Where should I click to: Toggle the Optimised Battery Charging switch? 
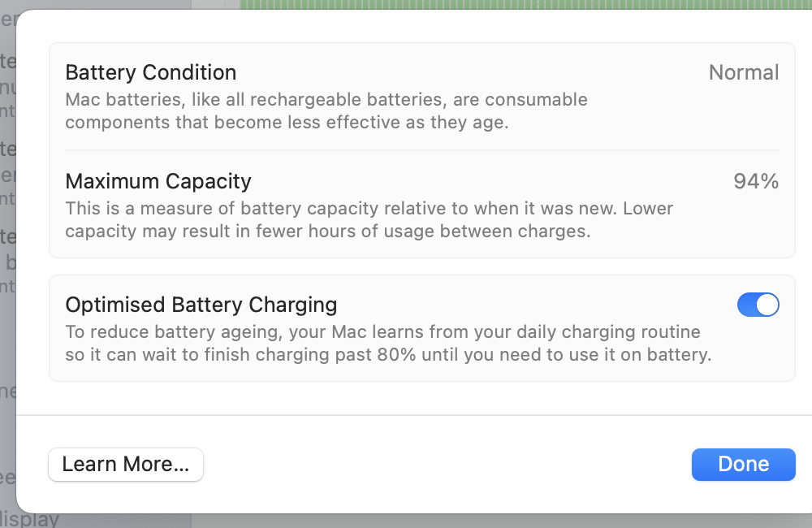point(758,305)
